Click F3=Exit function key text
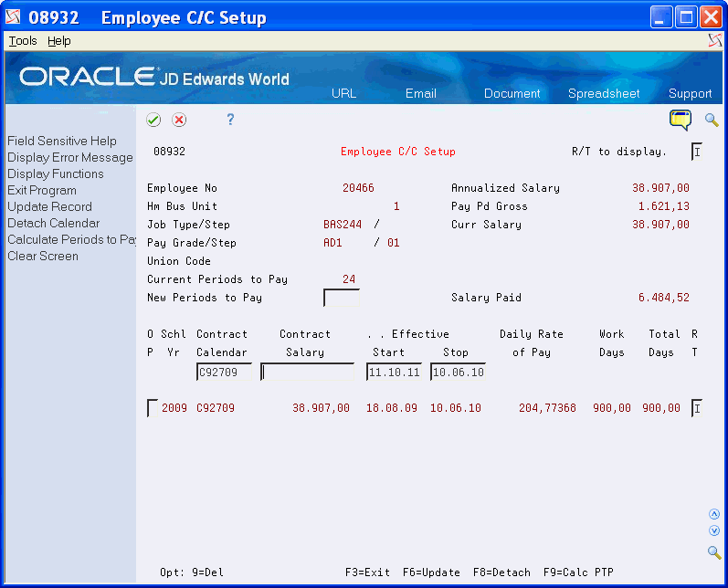Viewport: 728px width, 588px height. (367, 572)
